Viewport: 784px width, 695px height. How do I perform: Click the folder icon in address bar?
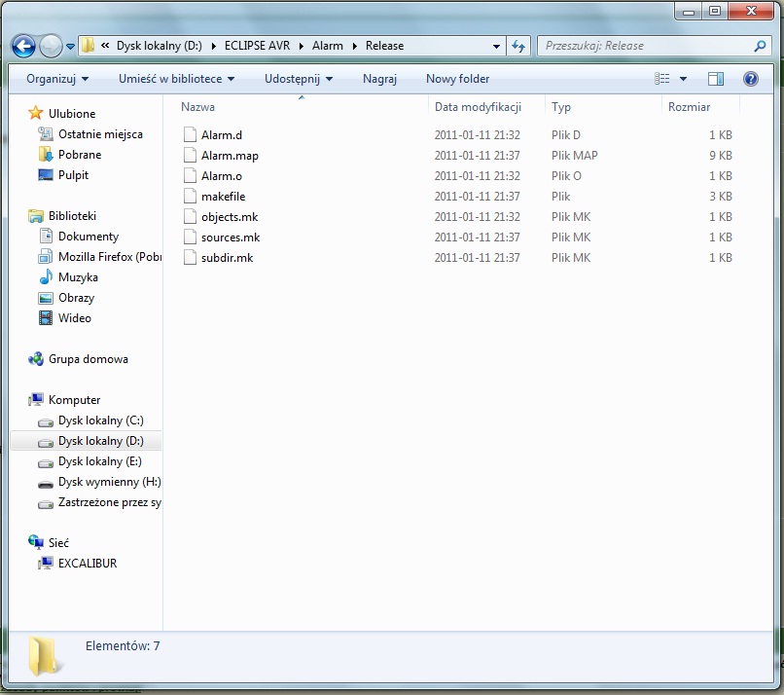tap(88, 46)
